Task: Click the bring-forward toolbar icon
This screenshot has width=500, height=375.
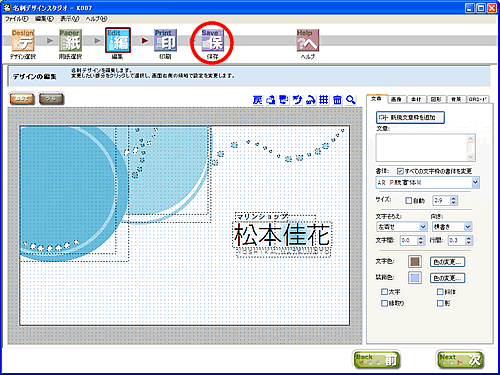Action: 271,100
